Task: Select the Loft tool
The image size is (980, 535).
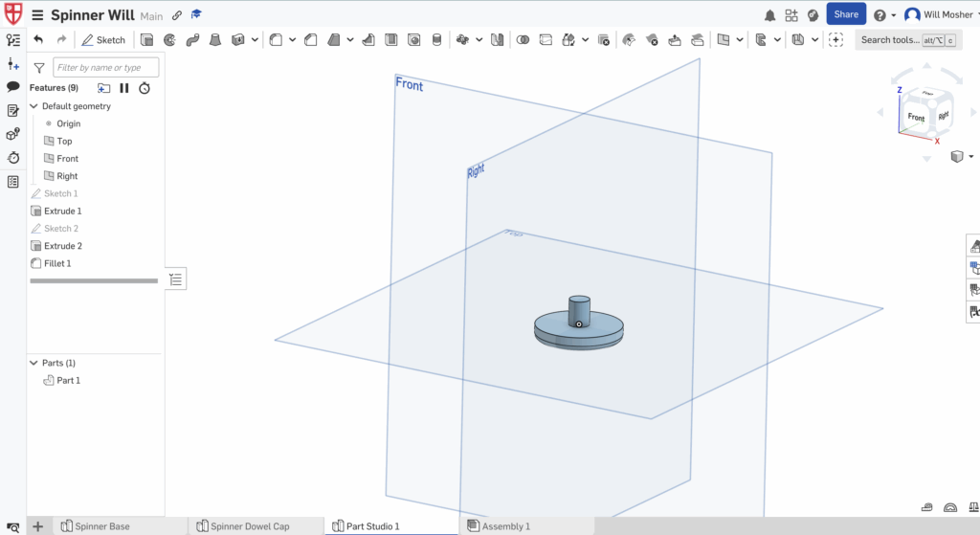Action: [x=214, y=40]
